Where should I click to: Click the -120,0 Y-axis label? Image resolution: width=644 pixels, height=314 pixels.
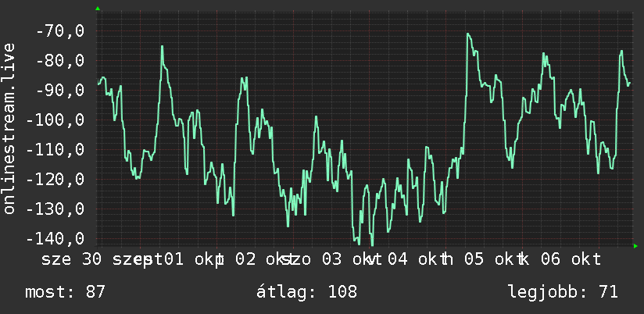pos(55,180)
